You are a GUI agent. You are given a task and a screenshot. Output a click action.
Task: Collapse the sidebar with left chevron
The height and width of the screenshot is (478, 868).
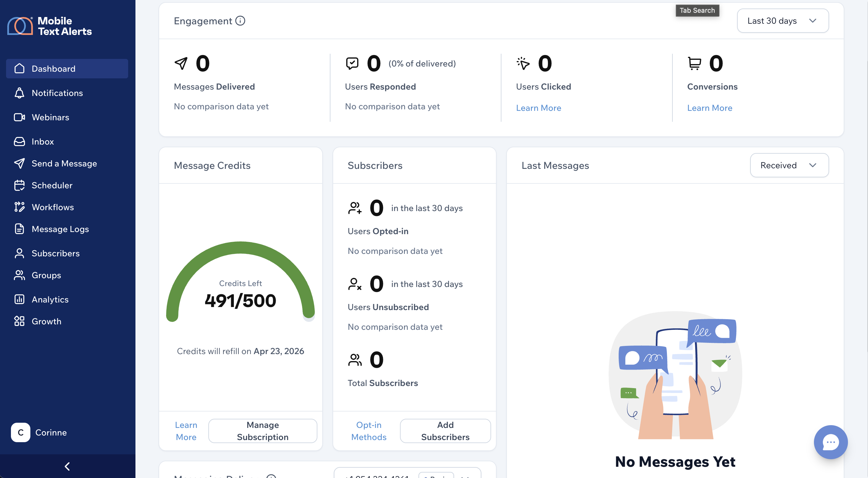point(67,466)
